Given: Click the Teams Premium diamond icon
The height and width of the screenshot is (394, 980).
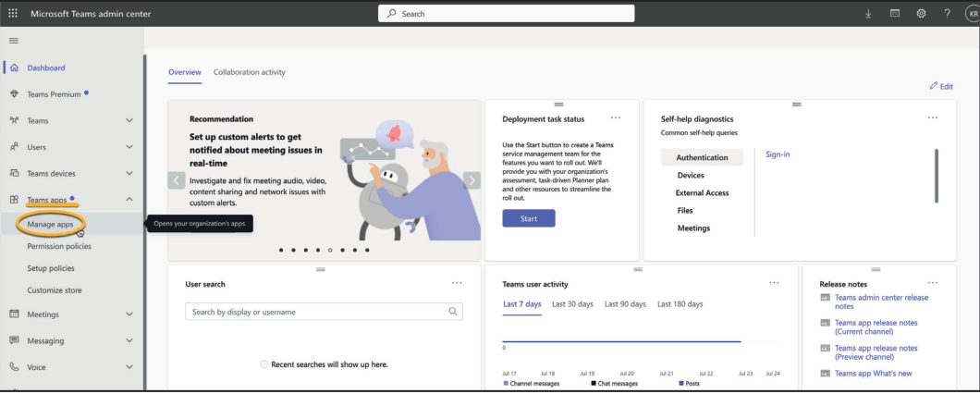Looking at the screenshot, I should (14, 94).
